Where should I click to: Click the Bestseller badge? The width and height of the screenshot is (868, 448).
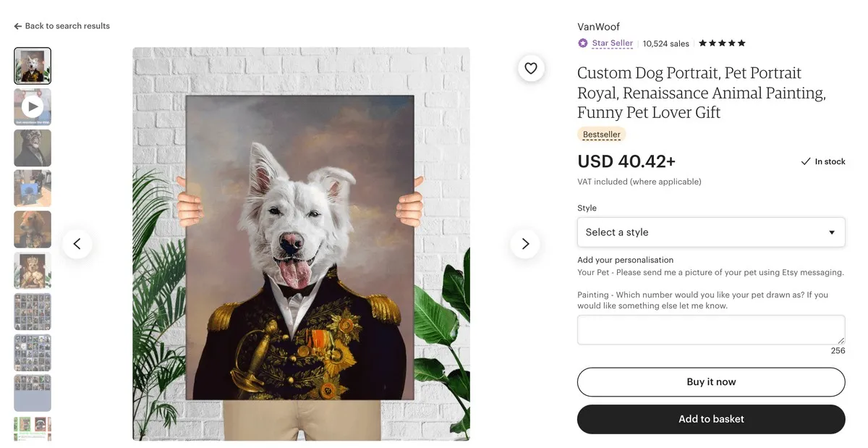click(601, 134)
